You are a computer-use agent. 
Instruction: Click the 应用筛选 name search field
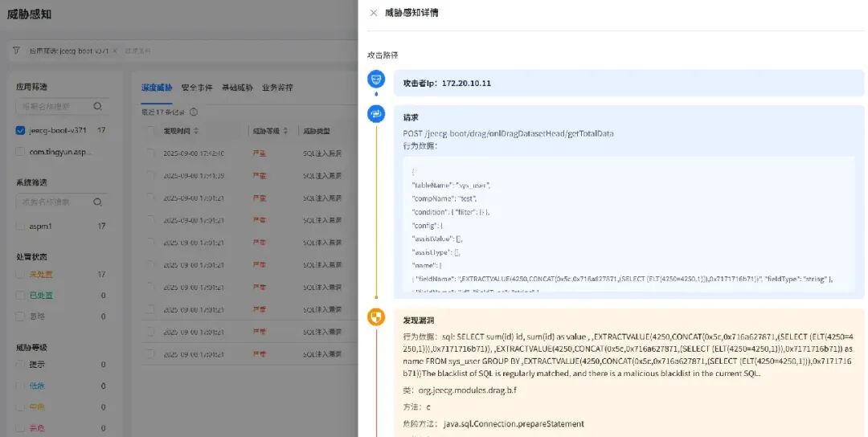tap(55, 106)
